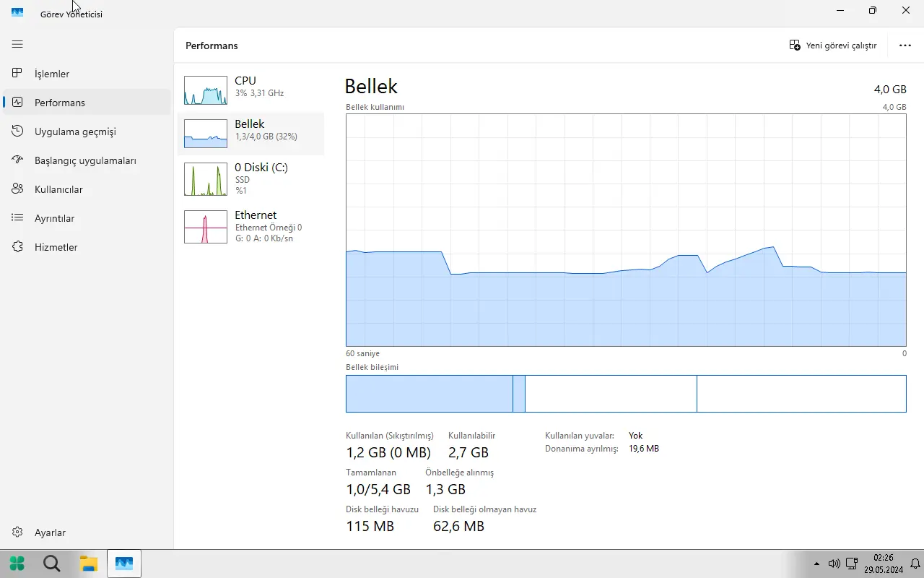Click Disk belleği havuzu 115 MB
Viewport: 924px width, 578px height.
pos(370,527)
